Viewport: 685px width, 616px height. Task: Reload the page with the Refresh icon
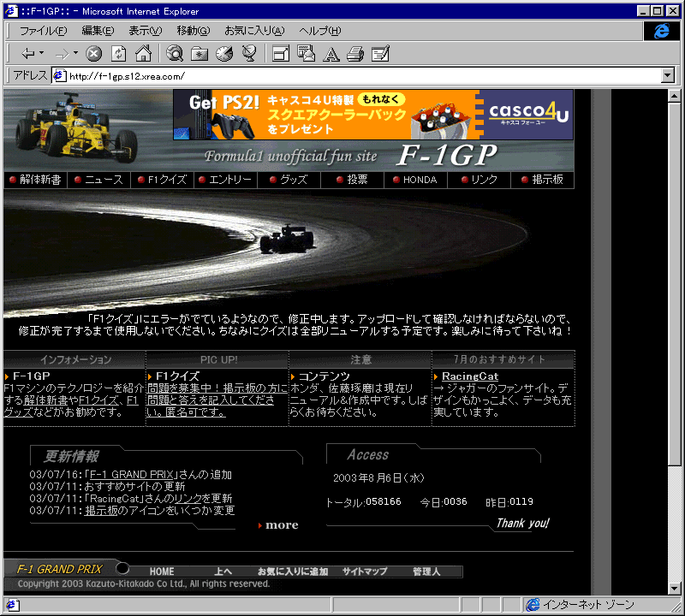[118, 54]
